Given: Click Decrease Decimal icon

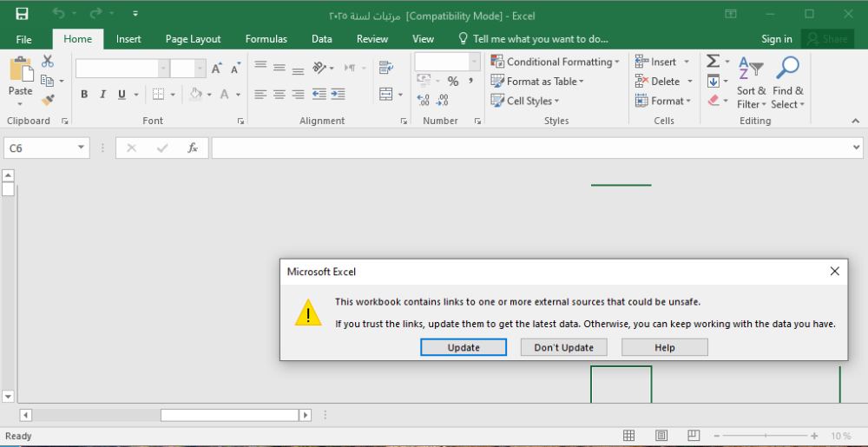Looking at the screenshot, I should [443, 100].
